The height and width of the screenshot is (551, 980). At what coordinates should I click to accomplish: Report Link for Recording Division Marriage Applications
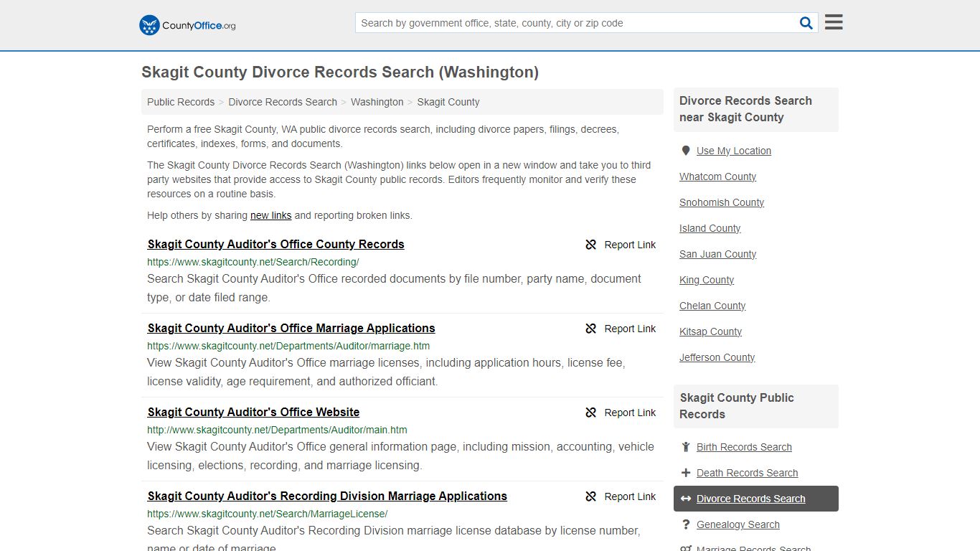coord(621,496)
